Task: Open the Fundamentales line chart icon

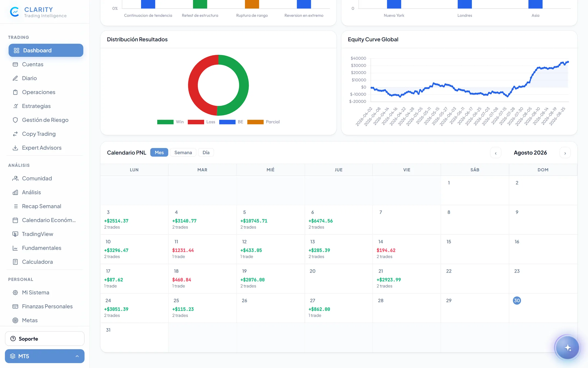Action: point(15,248)
